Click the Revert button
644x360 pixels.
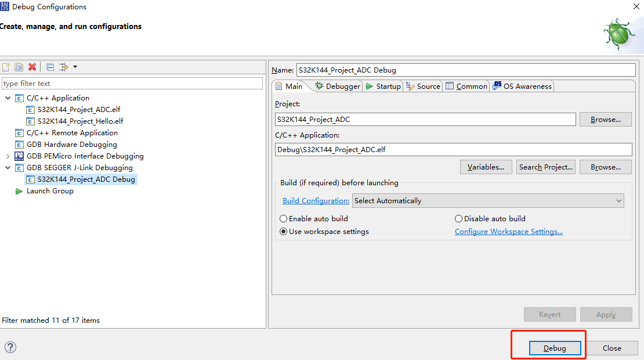tap(550, 314)
